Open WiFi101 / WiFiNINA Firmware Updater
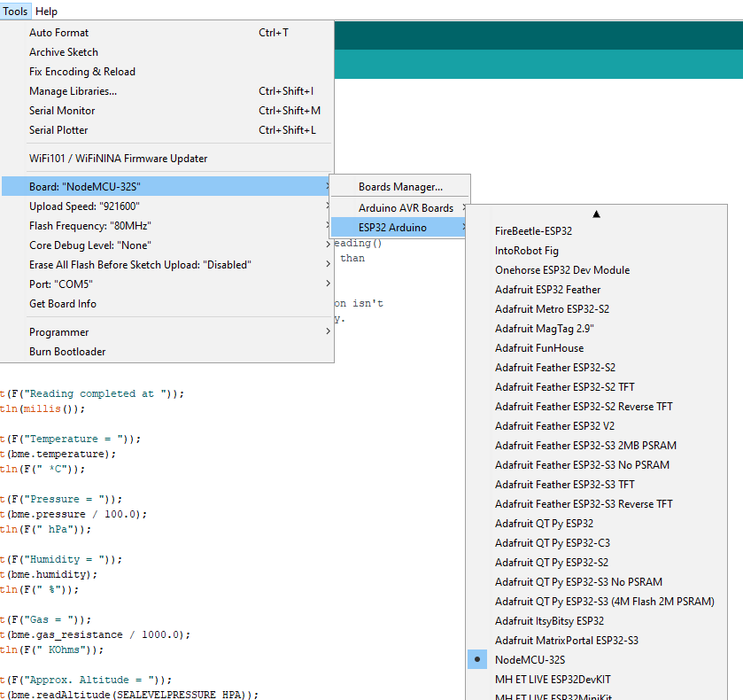 click(x=166, y=159)
